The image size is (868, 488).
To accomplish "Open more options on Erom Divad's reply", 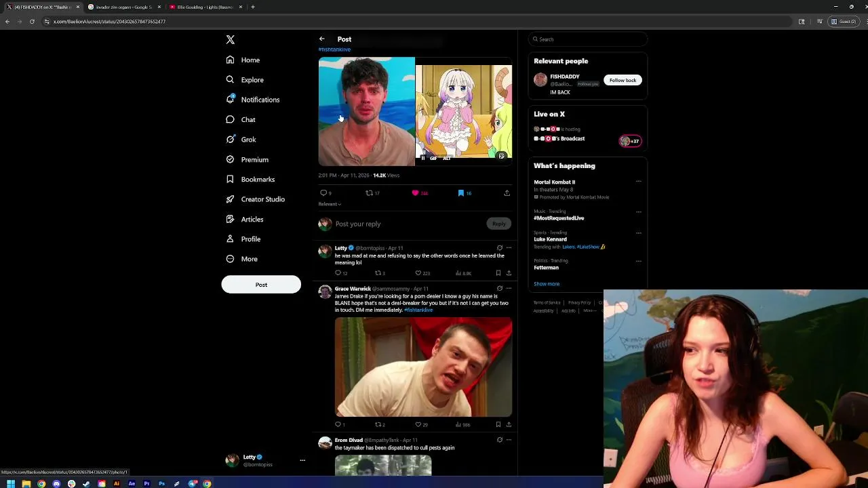I will click(509, 441).
